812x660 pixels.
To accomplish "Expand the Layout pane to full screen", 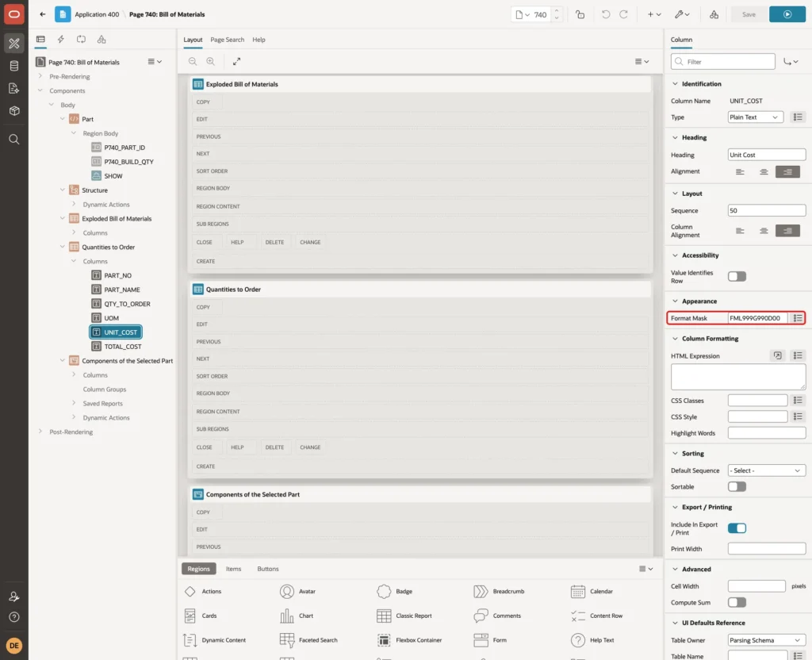I will [236, 61].
